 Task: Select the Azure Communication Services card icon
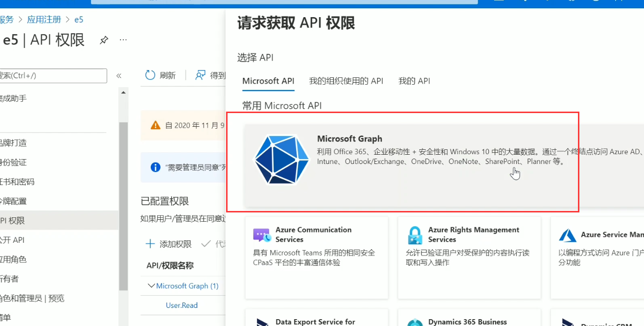pos(262,235)
